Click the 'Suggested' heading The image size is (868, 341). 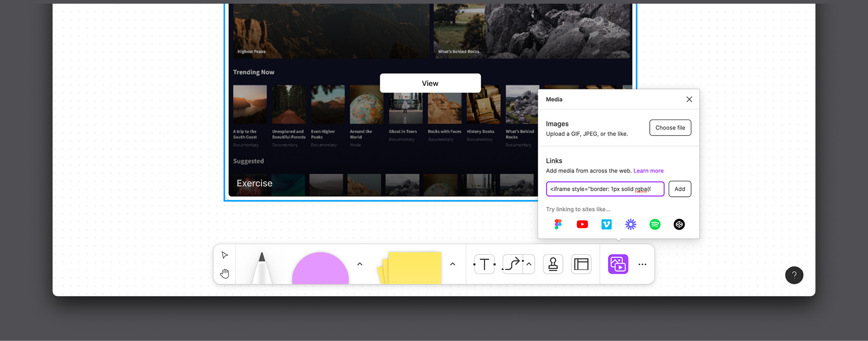point(248,161)
